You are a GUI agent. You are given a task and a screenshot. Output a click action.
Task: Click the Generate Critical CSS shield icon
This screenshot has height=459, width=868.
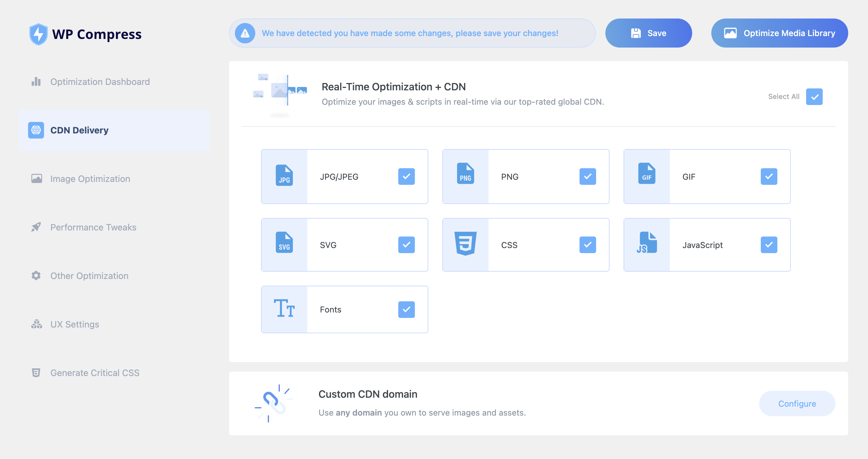pyautogui.click(x=36, y=373)
